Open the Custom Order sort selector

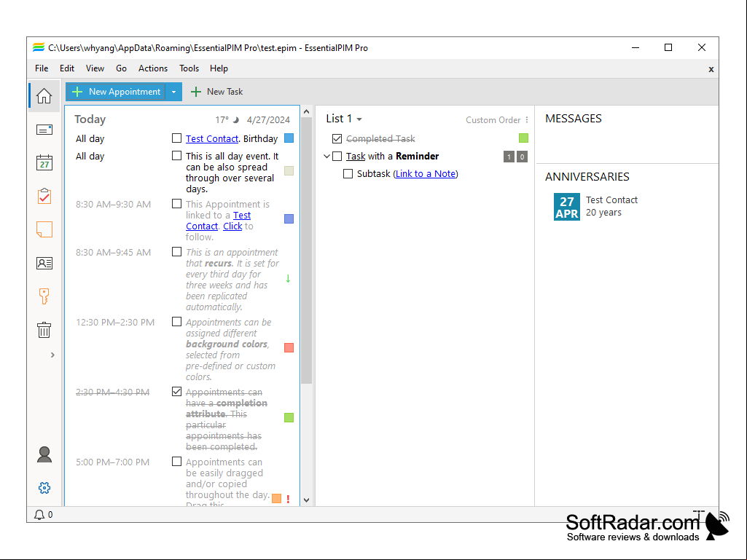coord(493,120)
